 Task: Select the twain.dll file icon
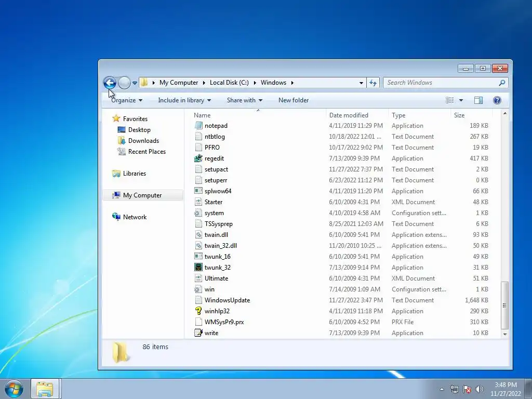click(198, 235)
